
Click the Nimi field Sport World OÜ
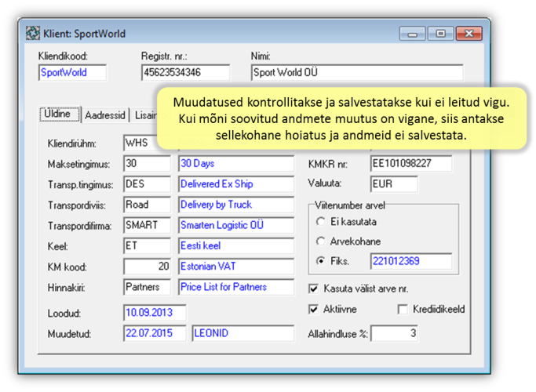pyautogui.click(x=357, y=73)
